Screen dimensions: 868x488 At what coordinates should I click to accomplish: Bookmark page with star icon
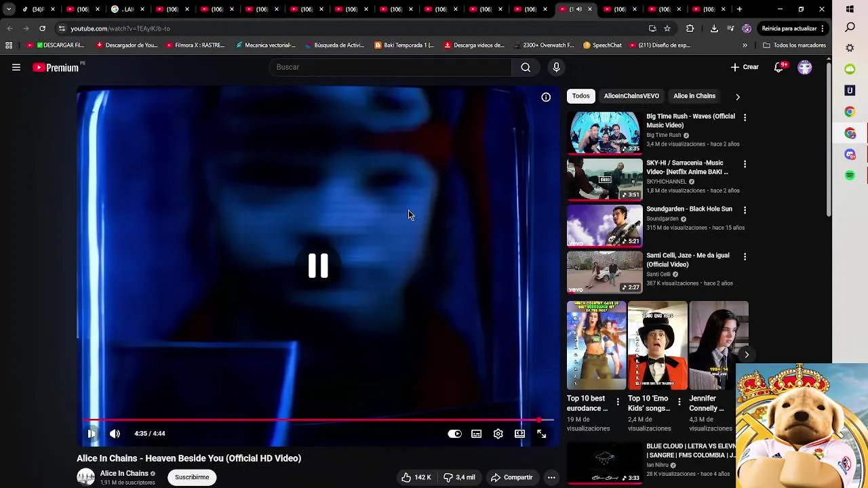pyautogui.click(x=667, y=28)
